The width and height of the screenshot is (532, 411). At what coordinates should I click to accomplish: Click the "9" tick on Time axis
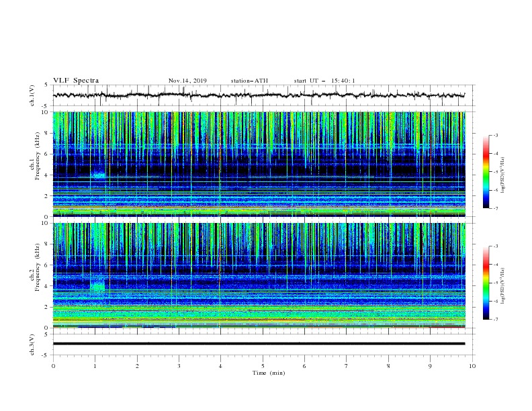[430, 366]
